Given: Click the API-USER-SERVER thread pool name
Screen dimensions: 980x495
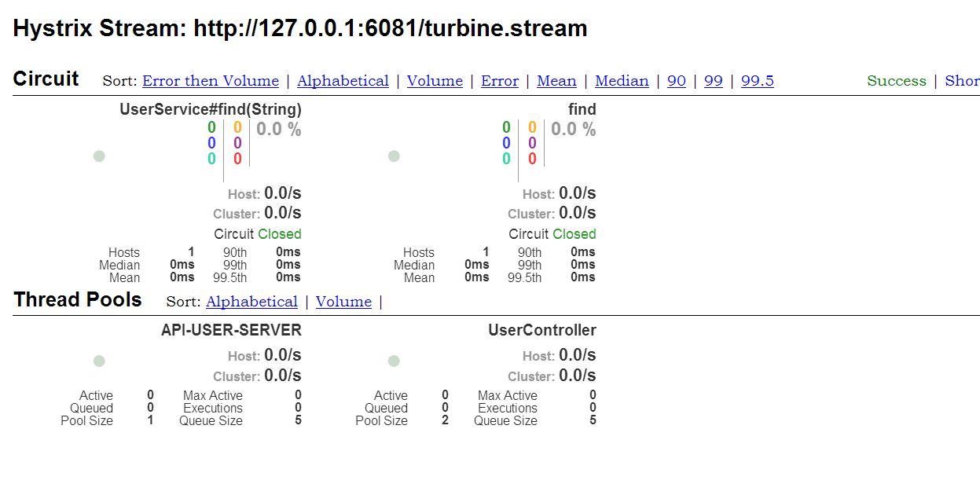Looking at the screenshot, I should (x=231, y=330).
